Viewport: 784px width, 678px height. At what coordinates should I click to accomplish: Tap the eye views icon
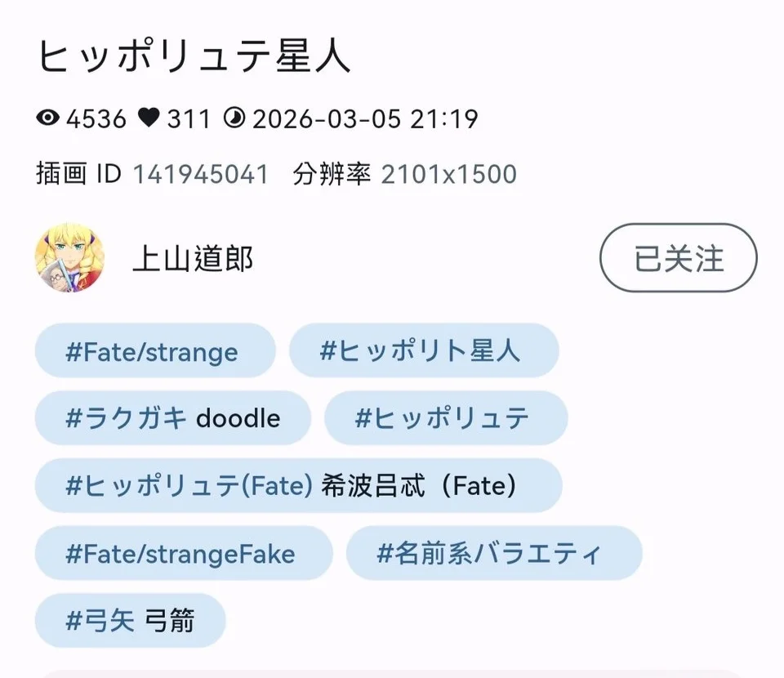click(x=49, y=119)
